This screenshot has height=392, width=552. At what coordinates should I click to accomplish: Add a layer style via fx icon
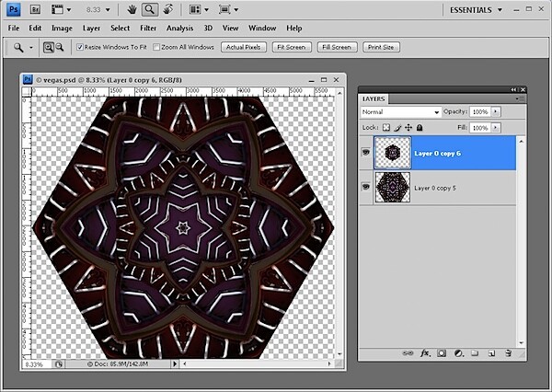click(425, 353)
